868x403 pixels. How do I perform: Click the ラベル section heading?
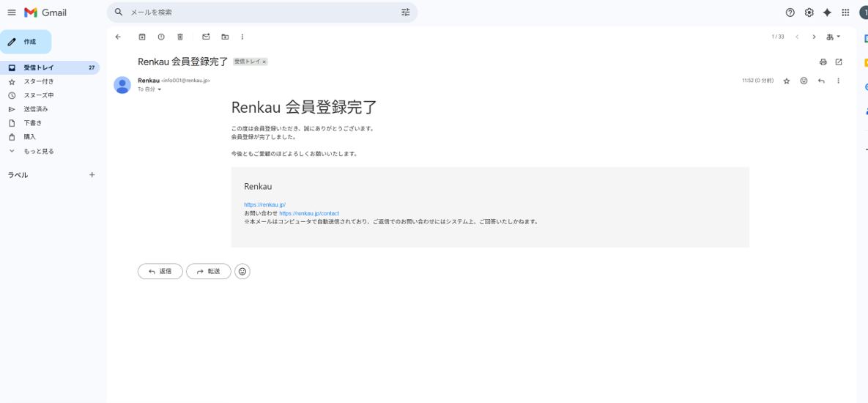18,175
